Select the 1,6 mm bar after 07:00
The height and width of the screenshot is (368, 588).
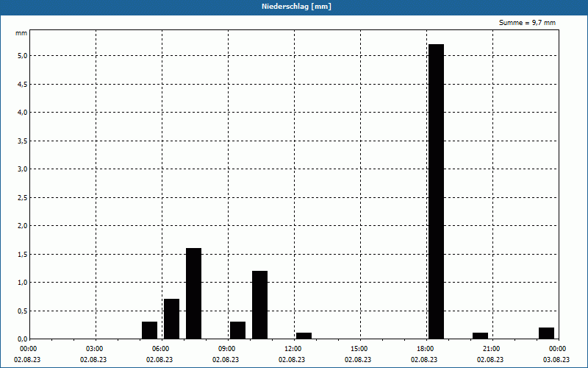193,294
